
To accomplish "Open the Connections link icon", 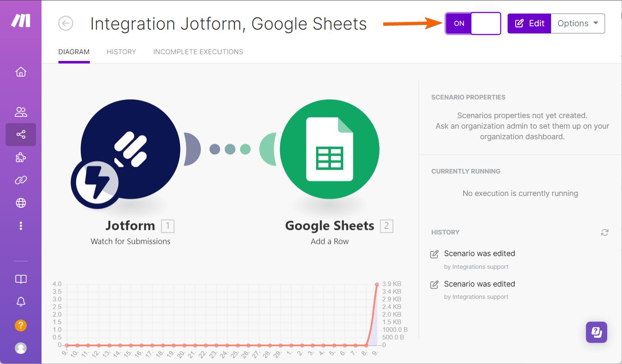I will pyautogui.click(x=21, y=180).
